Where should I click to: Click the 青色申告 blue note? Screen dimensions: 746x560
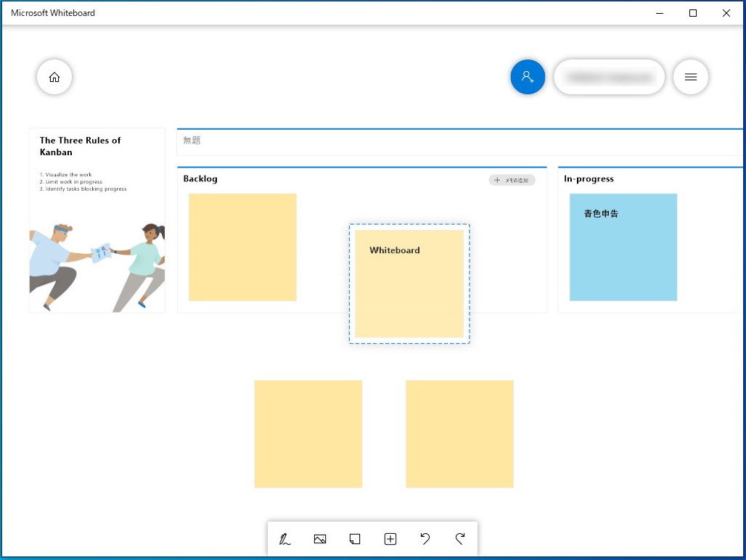click(x=623, y=247)
